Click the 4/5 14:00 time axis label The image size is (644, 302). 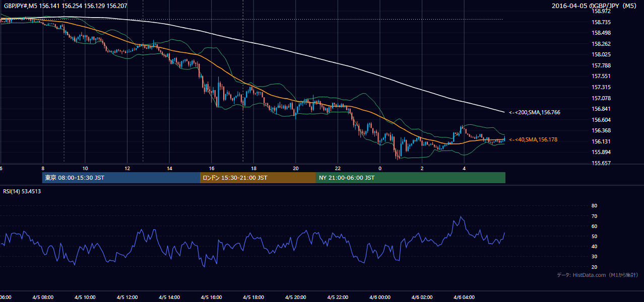coord(169,297)
